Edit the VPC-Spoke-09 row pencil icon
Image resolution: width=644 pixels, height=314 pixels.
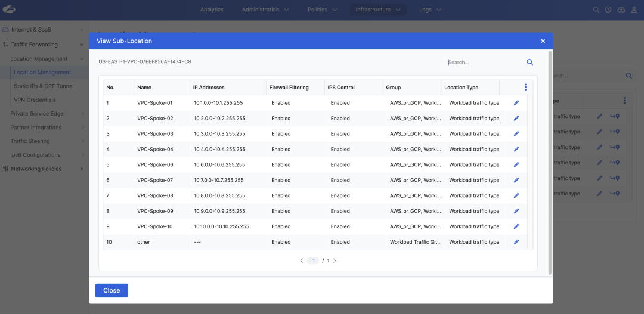[516, 211]
